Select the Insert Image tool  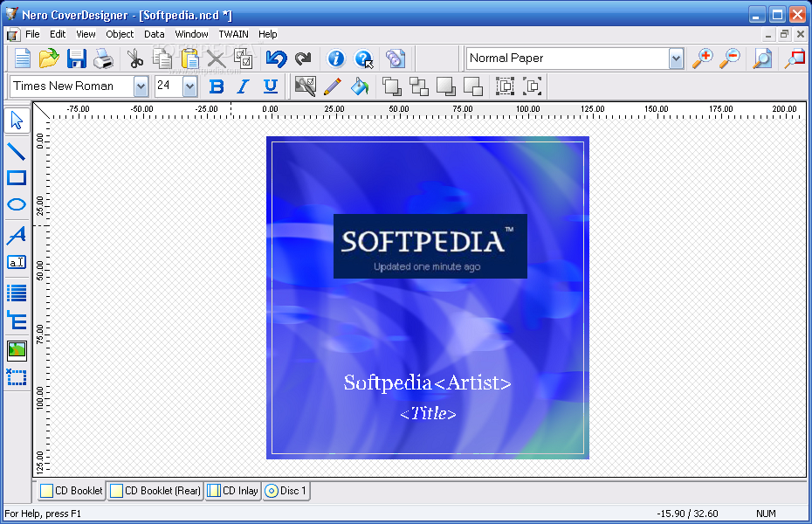click(x=17, y=350)
